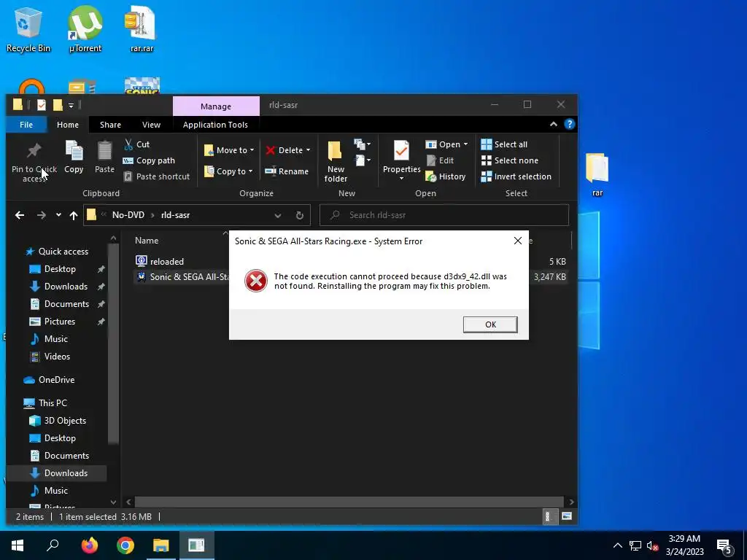This screenshot has width=747, height=560.
Task: Click Invert selection in ribbon
Action: tap(516, 176)
